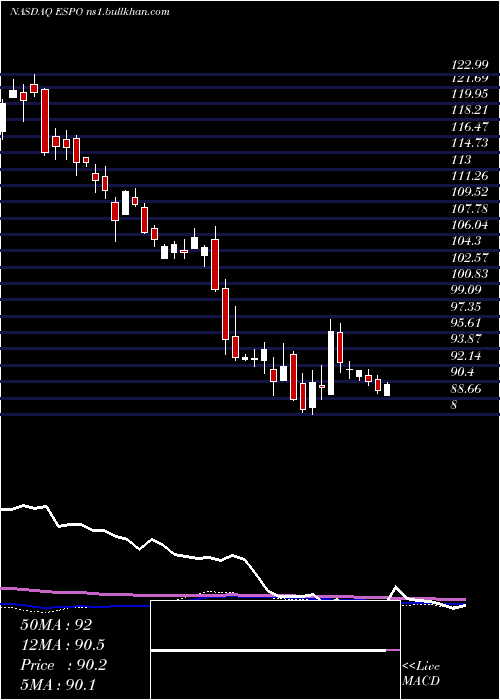Click the 116.47 price axis label
Viewport: 500px width, 700px height.
pyautogui.click(x=469, y=127)
